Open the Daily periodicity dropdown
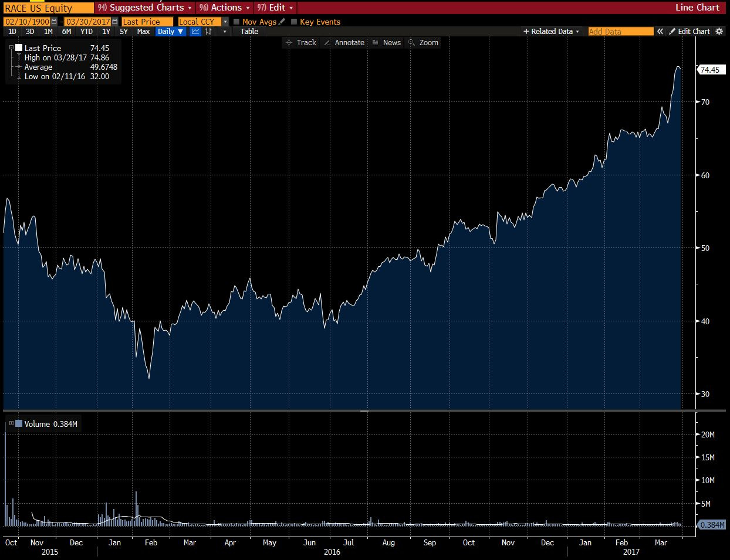 (171, 32)
